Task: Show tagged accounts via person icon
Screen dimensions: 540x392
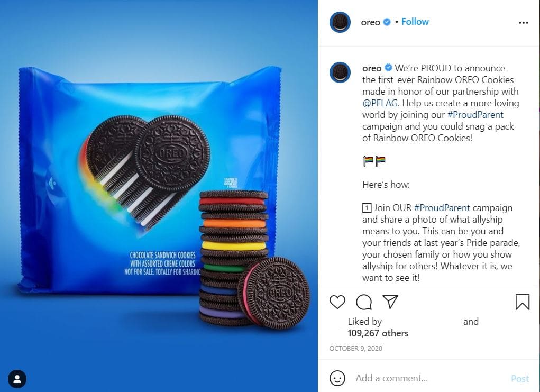Action: [x=17, y=379]
